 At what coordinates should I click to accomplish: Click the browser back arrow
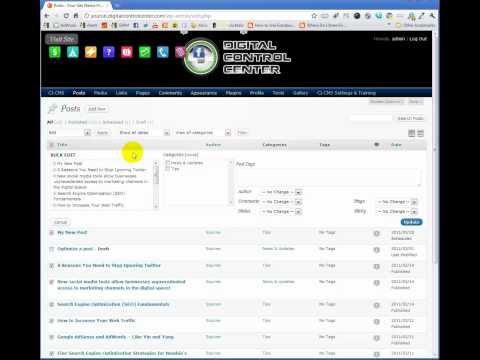(x=47, y=16)
